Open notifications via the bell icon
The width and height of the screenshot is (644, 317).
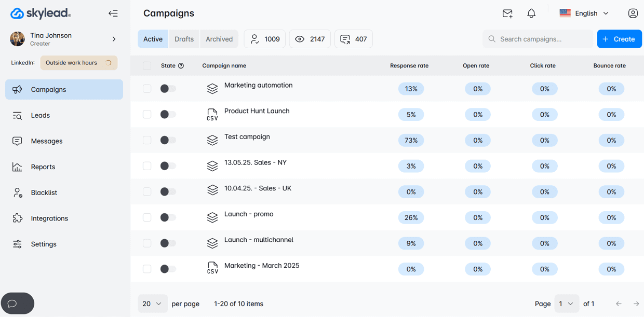tap(531, 13)
